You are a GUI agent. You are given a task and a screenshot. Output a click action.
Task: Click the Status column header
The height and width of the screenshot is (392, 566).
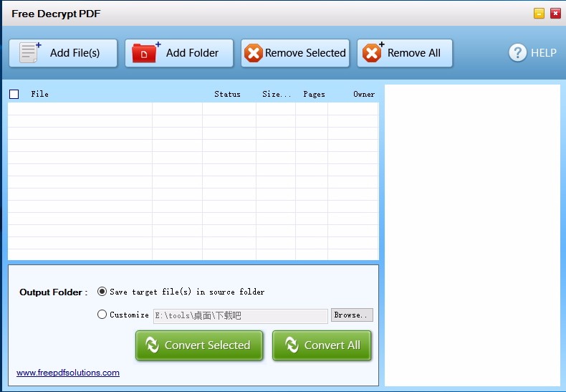click(x=227, y=94)
